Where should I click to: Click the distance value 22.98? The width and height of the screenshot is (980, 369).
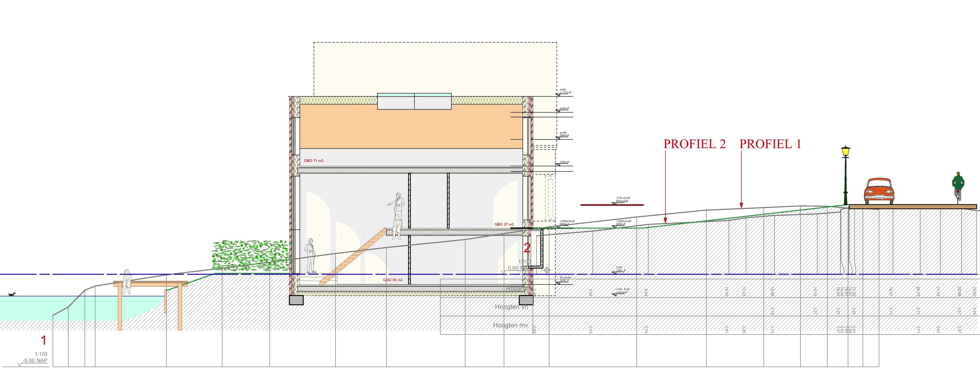pos(960,292)
